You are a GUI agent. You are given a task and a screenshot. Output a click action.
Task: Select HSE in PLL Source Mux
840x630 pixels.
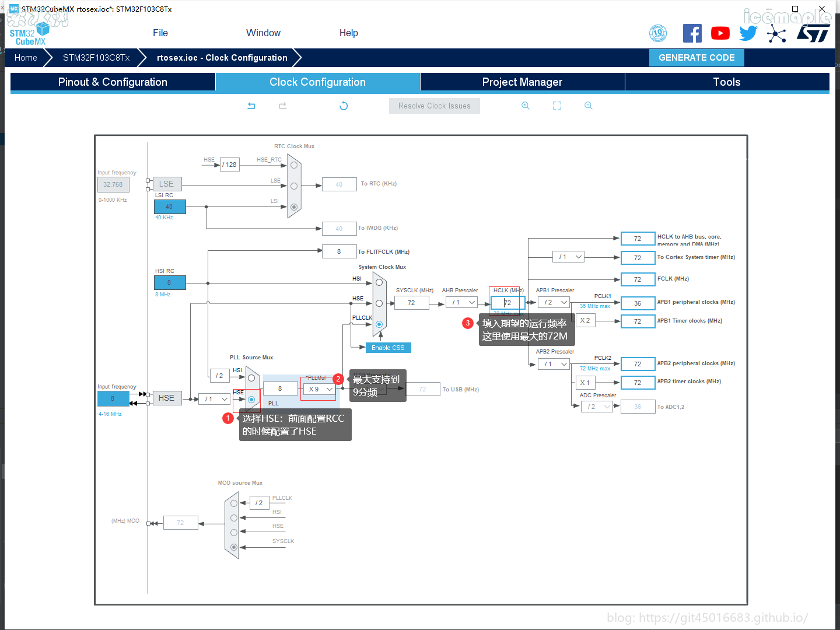(x=251, y=400)
